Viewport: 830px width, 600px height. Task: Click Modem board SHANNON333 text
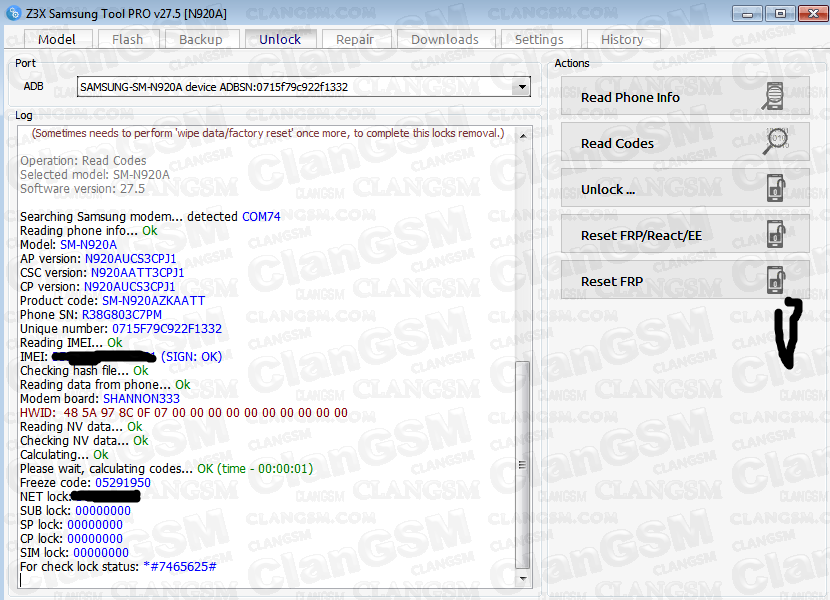141,399
